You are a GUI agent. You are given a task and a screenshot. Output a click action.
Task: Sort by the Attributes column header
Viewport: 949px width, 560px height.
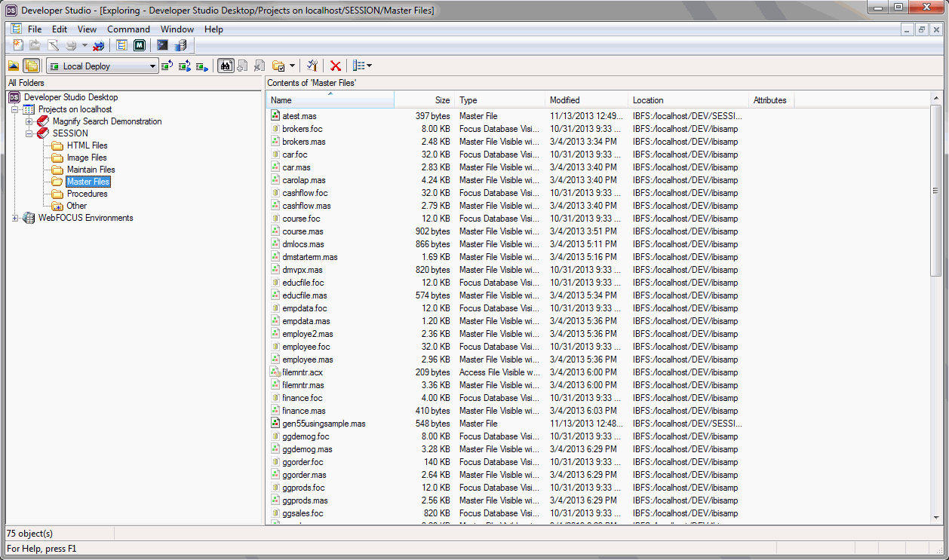pyautogui.click(x=771, y=100)
